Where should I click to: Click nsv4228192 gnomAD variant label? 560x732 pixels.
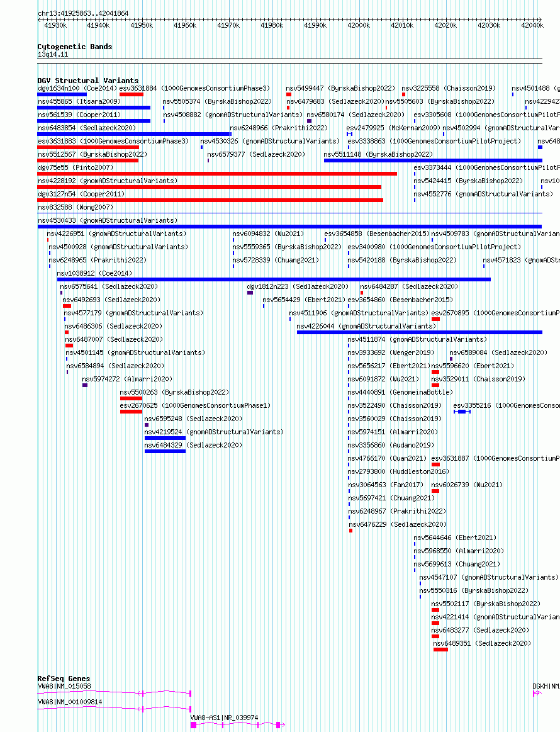click(x=108, y=181)
